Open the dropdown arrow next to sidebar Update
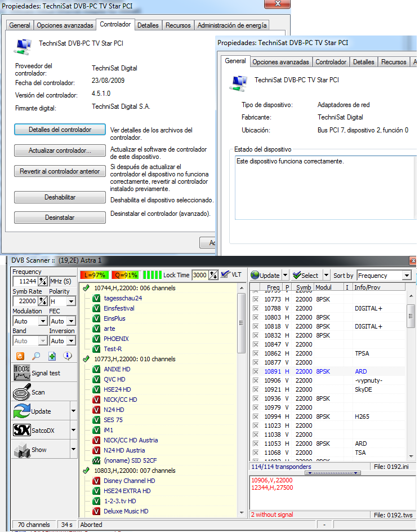The image size is (419, 532). pyautogui.click(x=73, y=411)
